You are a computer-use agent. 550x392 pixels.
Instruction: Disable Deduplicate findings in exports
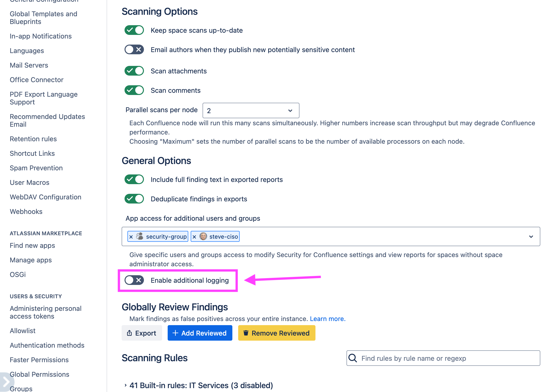click(x=134, y=199)
